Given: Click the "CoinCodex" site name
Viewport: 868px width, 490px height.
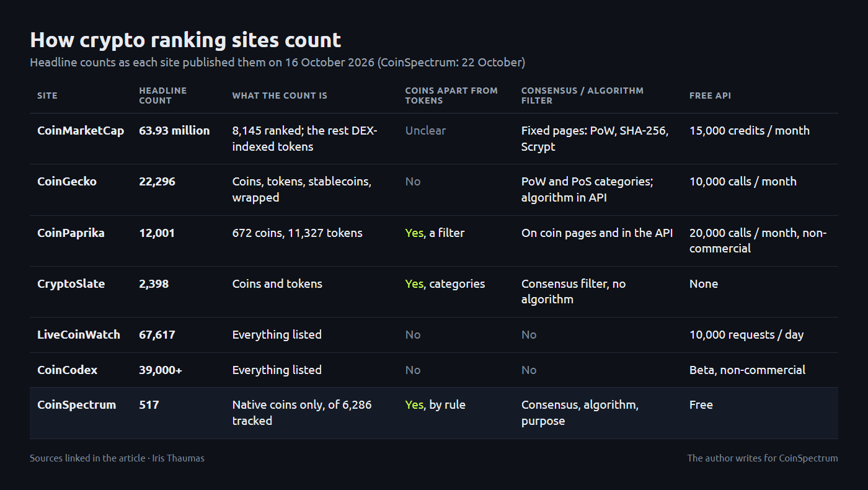Looking at the screenshot, I should pos(67,370).
